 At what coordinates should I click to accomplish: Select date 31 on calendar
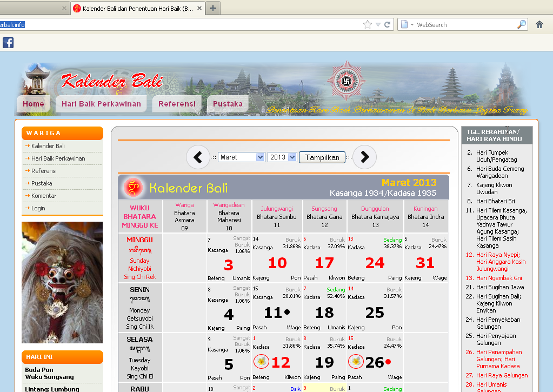pyautogui.click(x=425, y=263)
